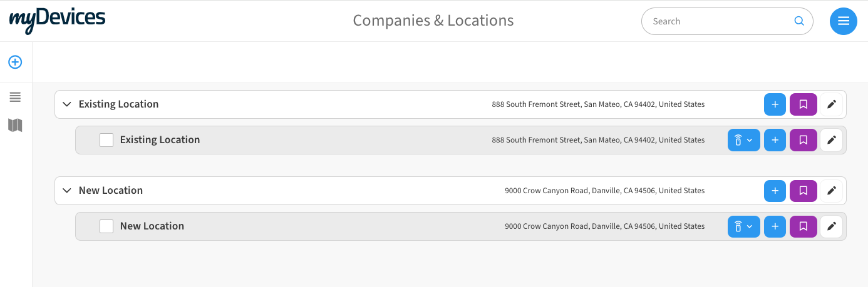Edit the Existing Location company with pencil

pos(832,104)
